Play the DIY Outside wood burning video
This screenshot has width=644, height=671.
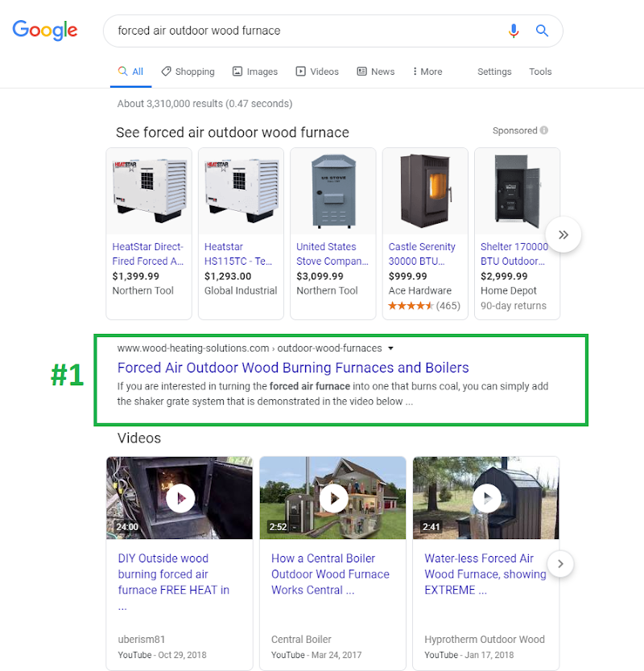(x=180, y=499)
